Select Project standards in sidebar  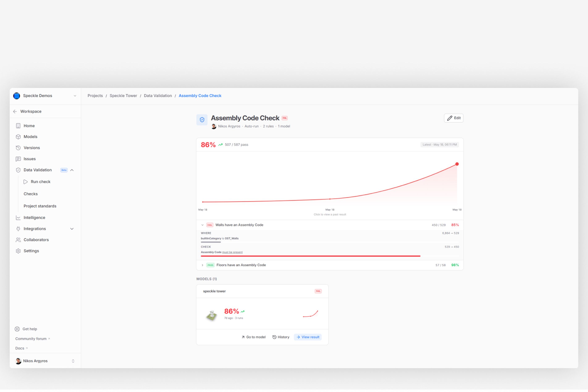coord(40,206)
